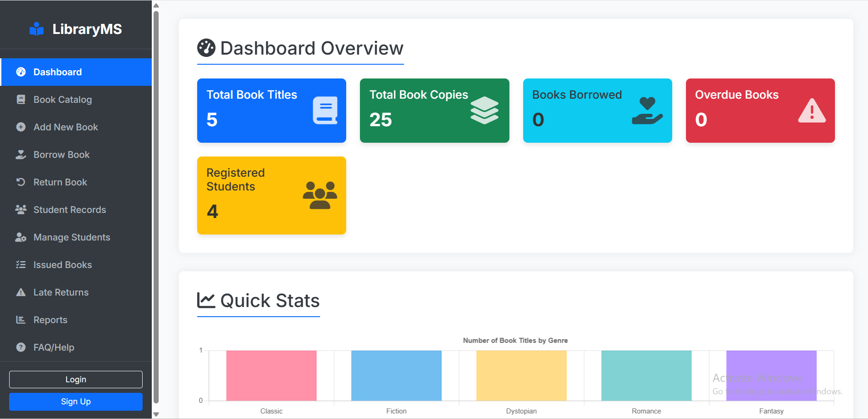Click the Sign Up button
868x419 pixels.
coord(75,402)
